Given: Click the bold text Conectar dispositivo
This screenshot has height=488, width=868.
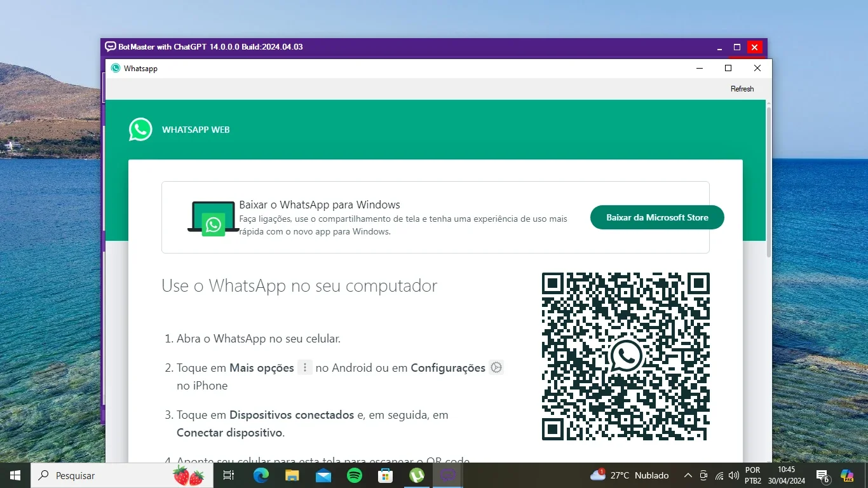Looking at the screenshot, I should click(229, 433).
